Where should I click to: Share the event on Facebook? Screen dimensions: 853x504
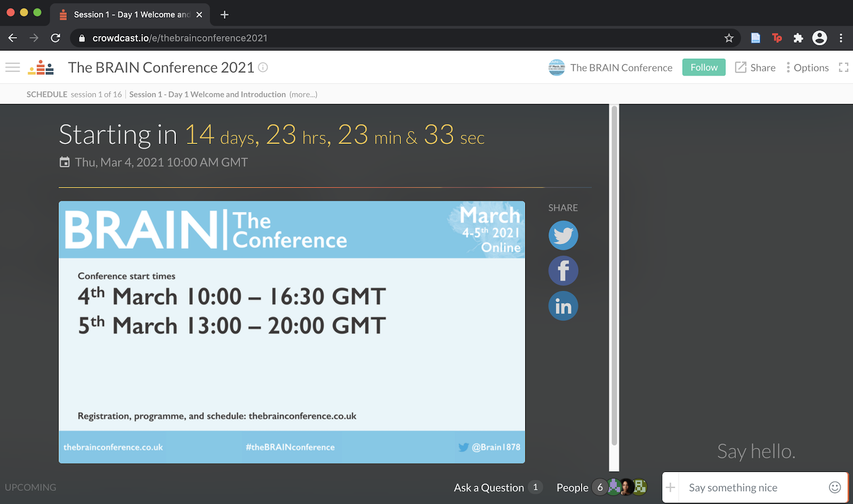coord(563,271)
